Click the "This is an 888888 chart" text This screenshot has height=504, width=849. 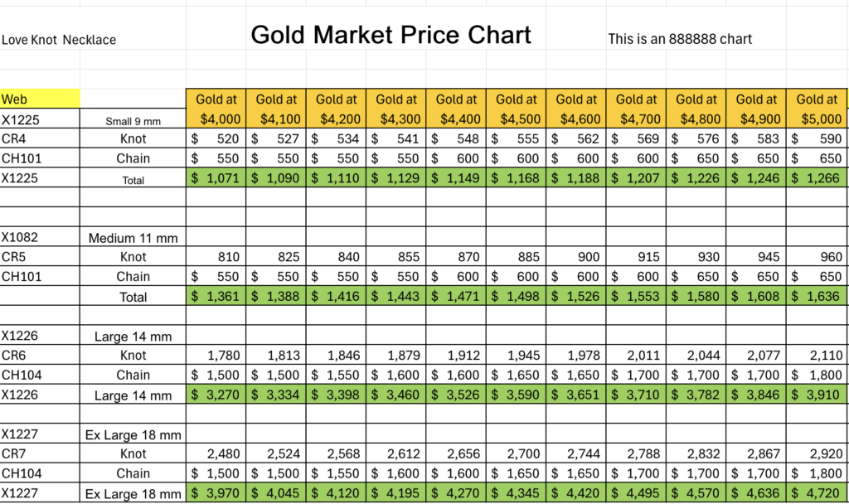coord(680,39)
